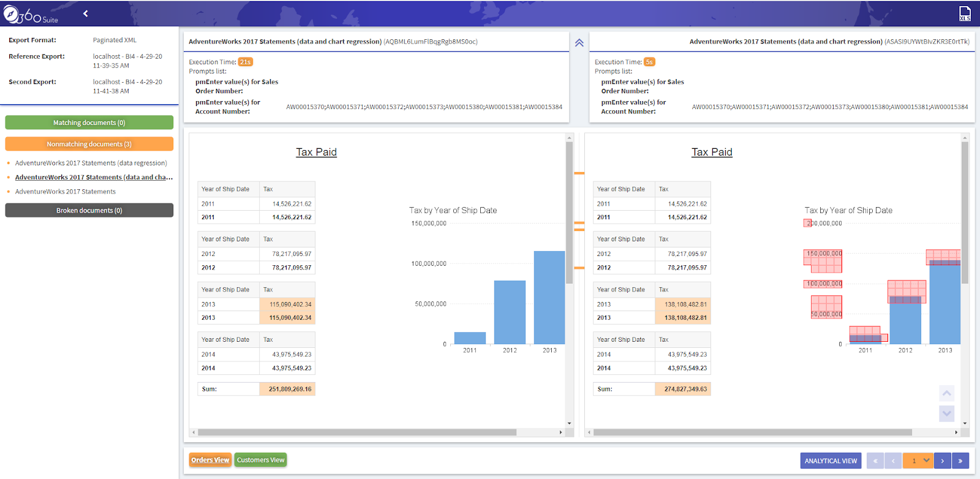Jump to previous difference arrow
The height and width of the screenshot is (479, 980).
pyautogui.click(x=946, y=393)
